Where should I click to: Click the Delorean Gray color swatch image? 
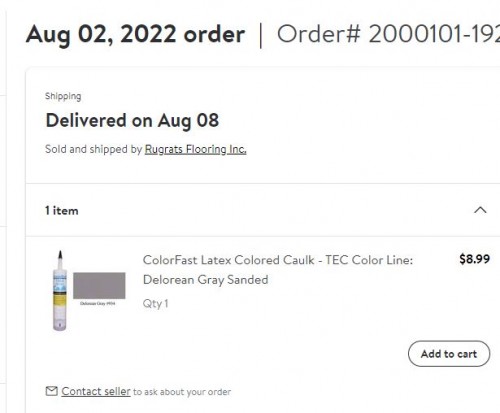pos(99,285)
